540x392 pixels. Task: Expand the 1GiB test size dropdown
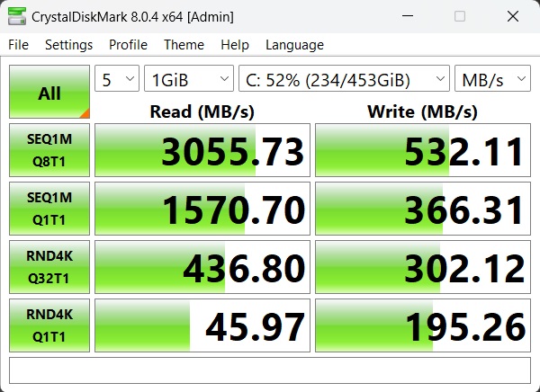189,78
